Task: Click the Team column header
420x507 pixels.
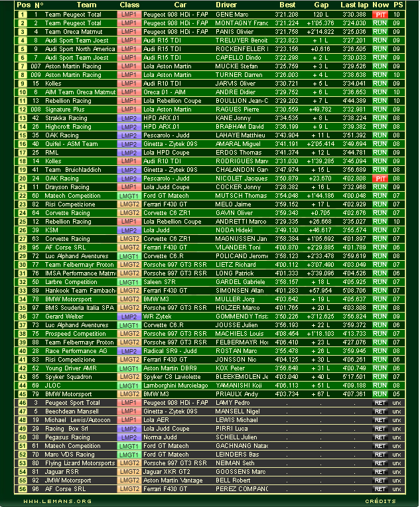Action: pyautogui.click(x=86, y=5)
